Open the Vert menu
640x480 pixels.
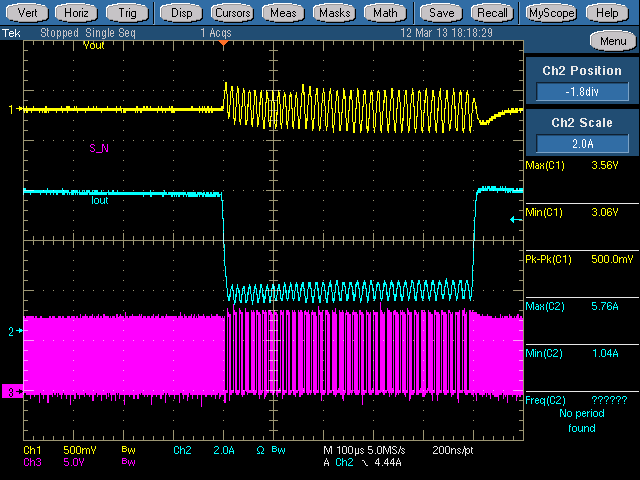28,13
